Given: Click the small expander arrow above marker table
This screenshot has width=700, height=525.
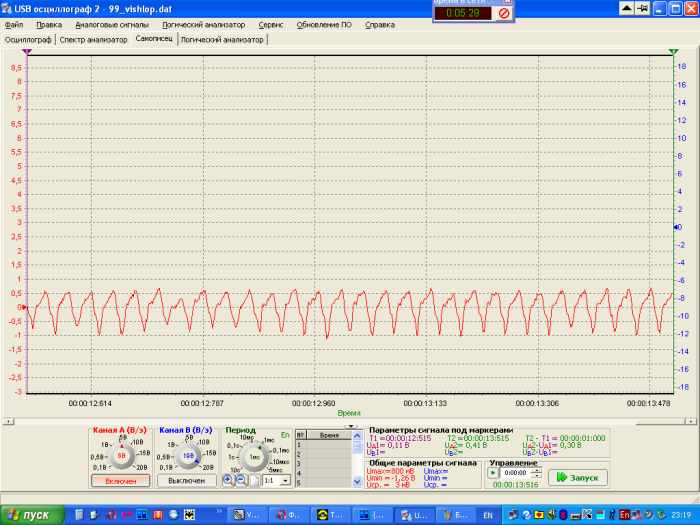Looking at the screenshot, I should point(351,427).
